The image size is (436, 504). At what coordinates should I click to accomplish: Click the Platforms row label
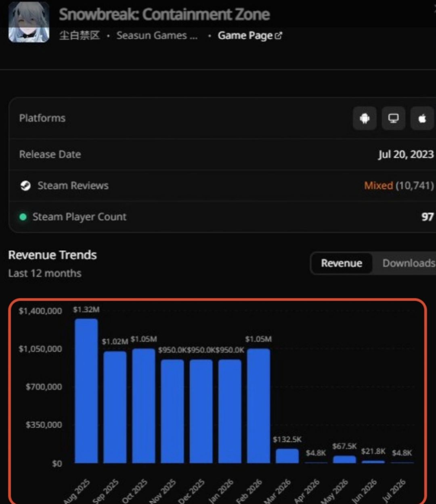point(42,118)
